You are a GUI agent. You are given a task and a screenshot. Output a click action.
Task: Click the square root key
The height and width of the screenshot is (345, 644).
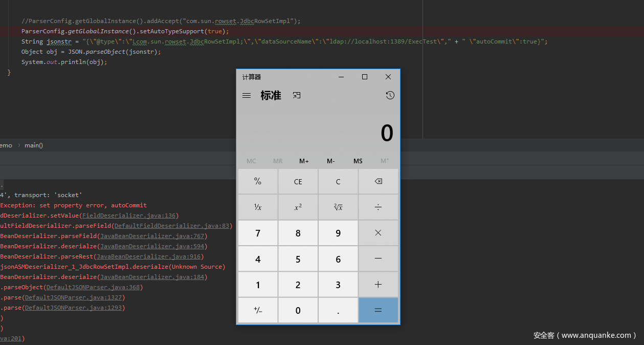click(338, 207)
